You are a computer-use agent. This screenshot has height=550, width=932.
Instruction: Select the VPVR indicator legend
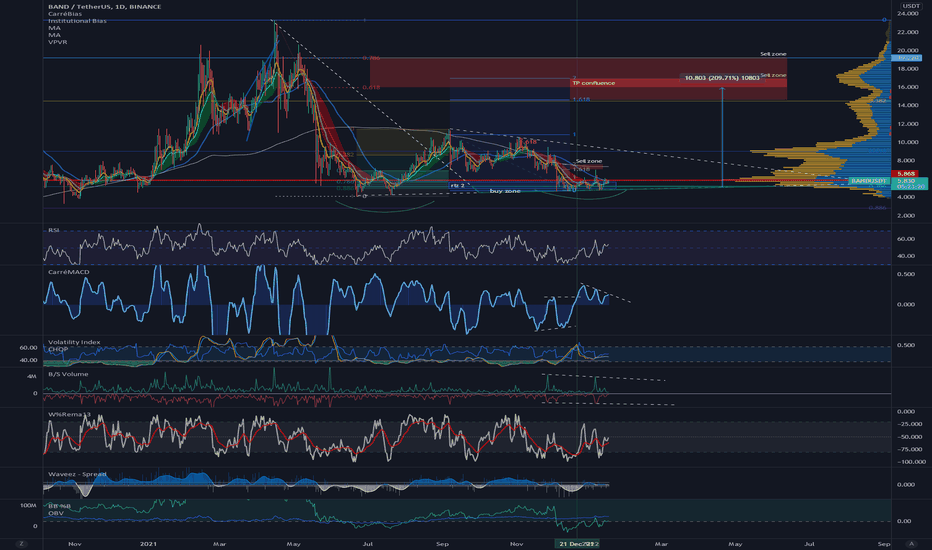click(58, 42)
